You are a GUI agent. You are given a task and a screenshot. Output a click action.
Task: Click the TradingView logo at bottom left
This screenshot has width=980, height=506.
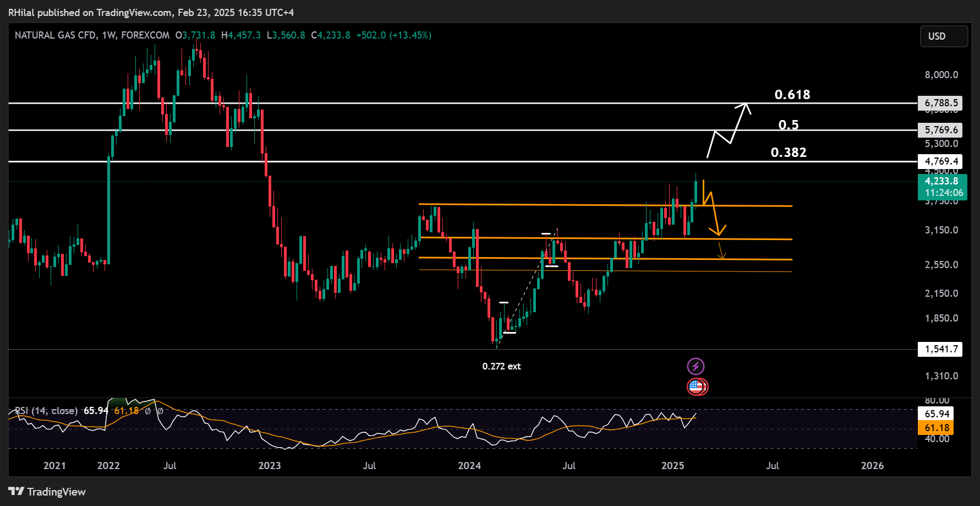click(x=47, y=492)
